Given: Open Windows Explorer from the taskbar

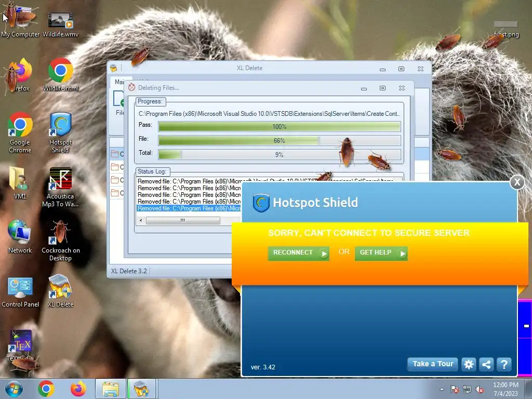Looking at the screenshot, I should point(111,389).
